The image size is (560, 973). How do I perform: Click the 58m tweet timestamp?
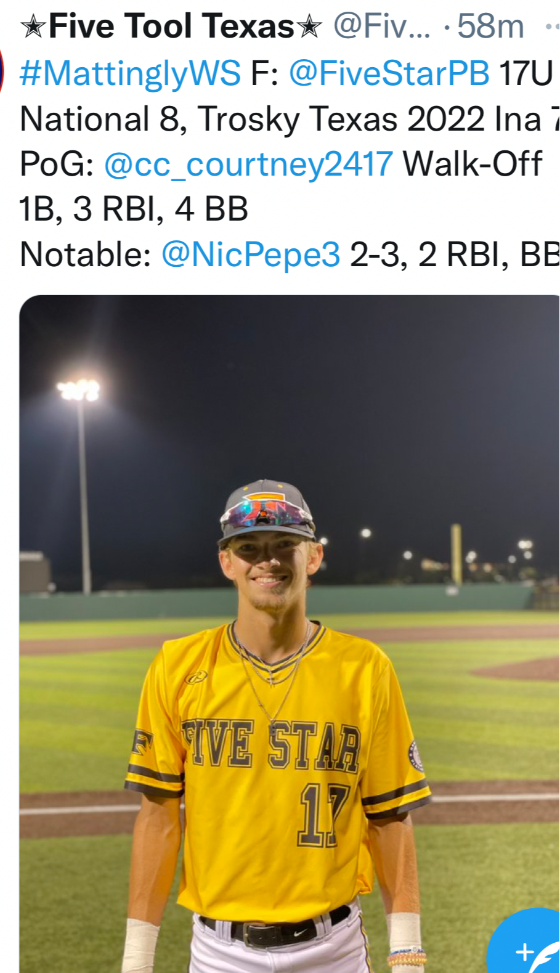(x=490, y=26)
